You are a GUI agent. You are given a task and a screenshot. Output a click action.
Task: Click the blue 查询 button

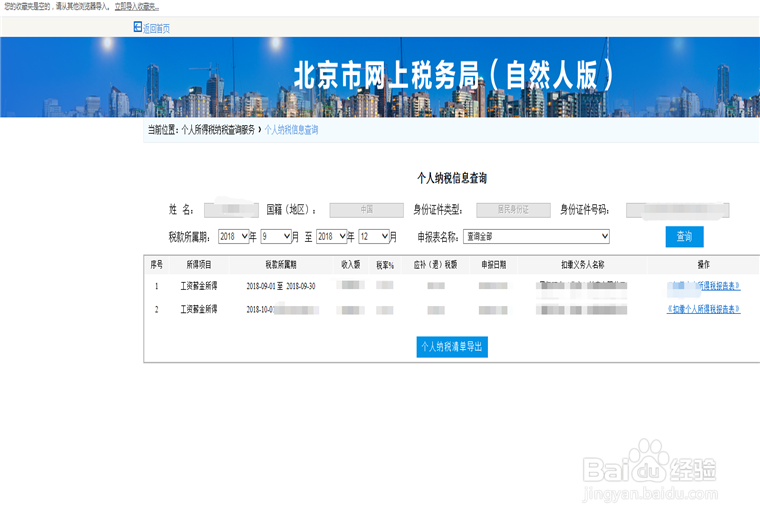(684, 236)
